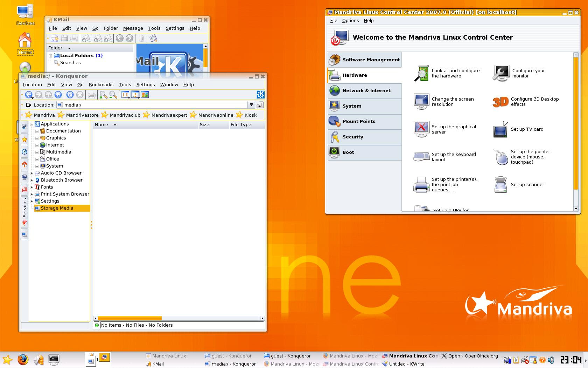
Task: Select Network & Internet category
Action: [x=365, y=90]
